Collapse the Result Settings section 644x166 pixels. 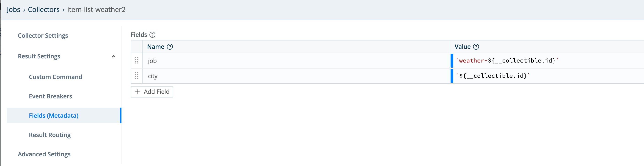114,56
